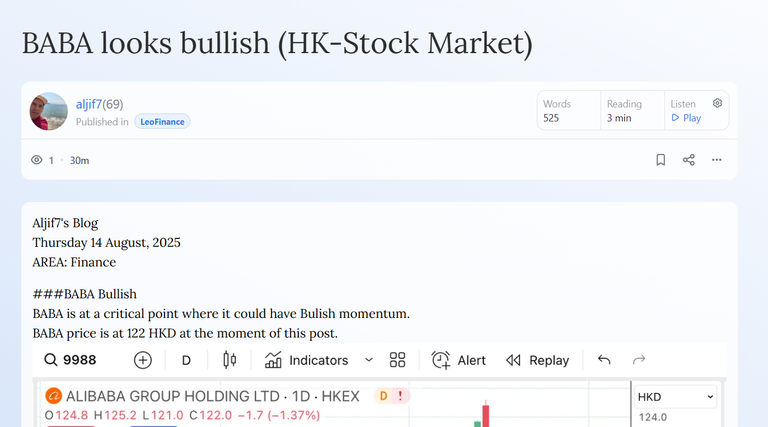The image size is (768, 427).
Task: Open the HKD currency dropdown
Action: click(675, 397)
